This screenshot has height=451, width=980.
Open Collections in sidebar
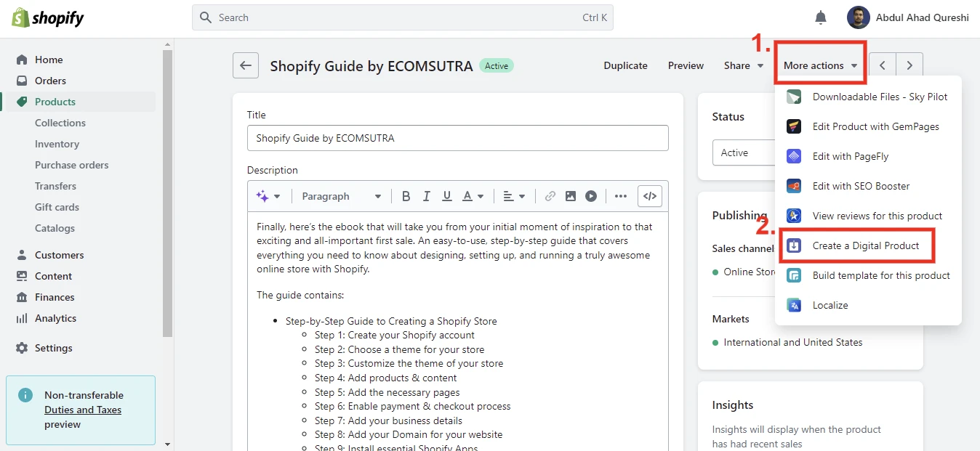(x=60, y=123)
